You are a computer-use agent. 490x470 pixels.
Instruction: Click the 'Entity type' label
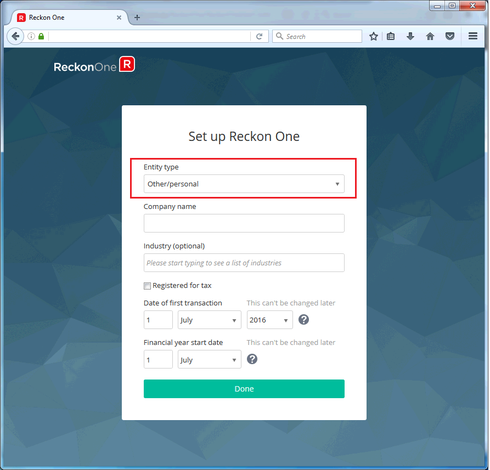[161, 167]
